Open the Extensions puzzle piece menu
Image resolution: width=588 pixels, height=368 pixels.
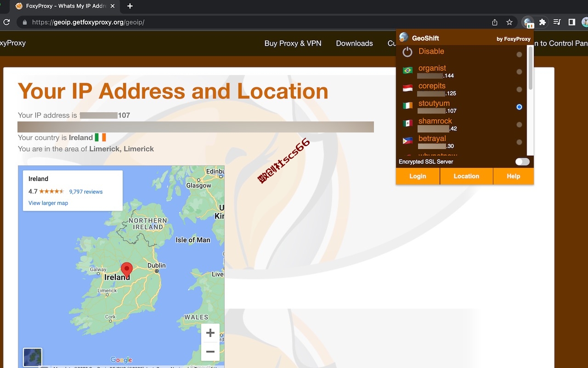pyautogui.click(x=543, y=22)
